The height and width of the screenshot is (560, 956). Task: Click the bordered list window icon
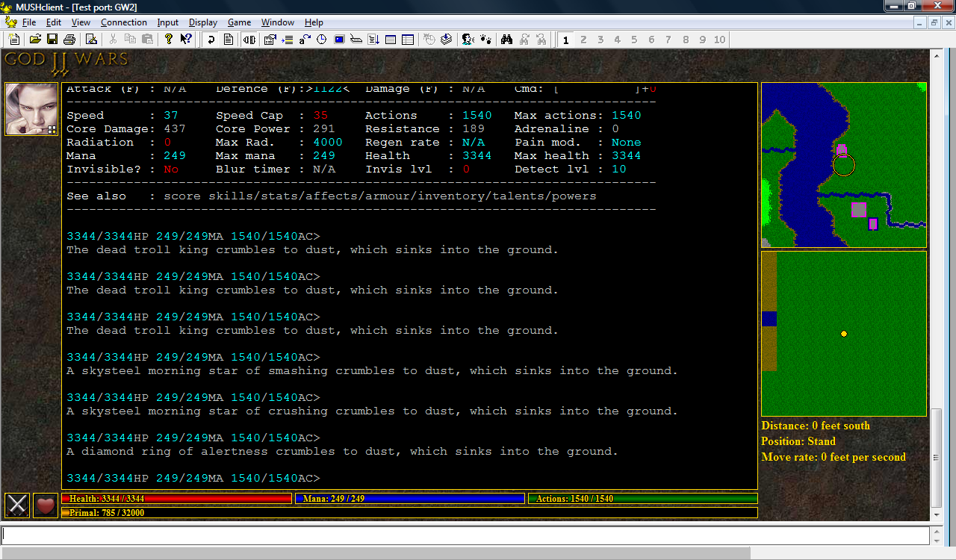[391, 40]
